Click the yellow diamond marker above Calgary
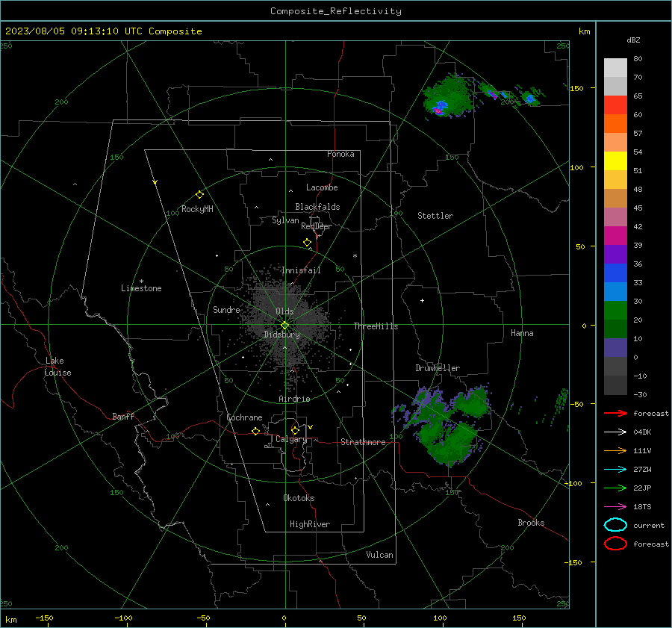This screenshot has height=628, width=672. pos(295,430)
